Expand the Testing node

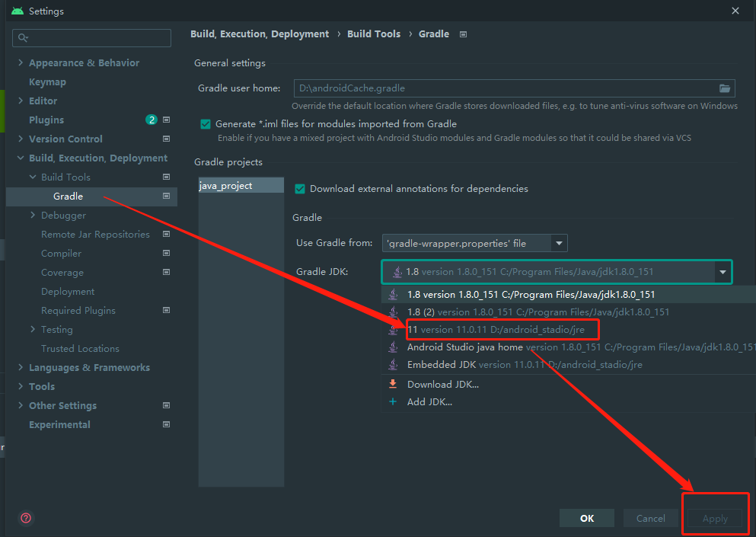click(x=33, y=329)
